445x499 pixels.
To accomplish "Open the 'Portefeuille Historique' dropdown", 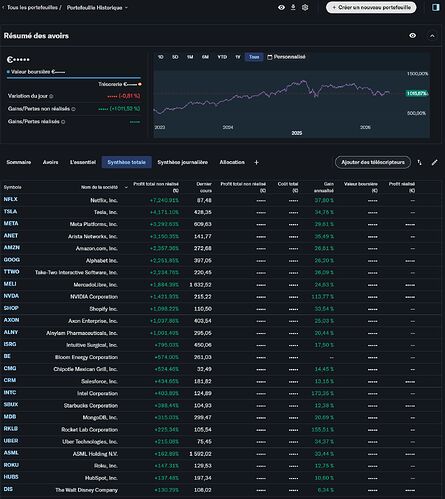I will point(97,8).
